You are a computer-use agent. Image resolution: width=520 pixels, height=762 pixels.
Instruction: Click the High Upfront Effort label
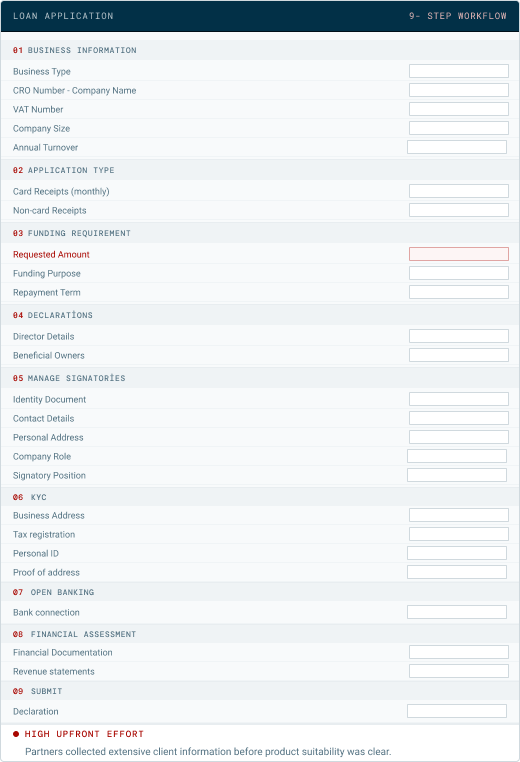pyautogui.click(x=84, y=734)
